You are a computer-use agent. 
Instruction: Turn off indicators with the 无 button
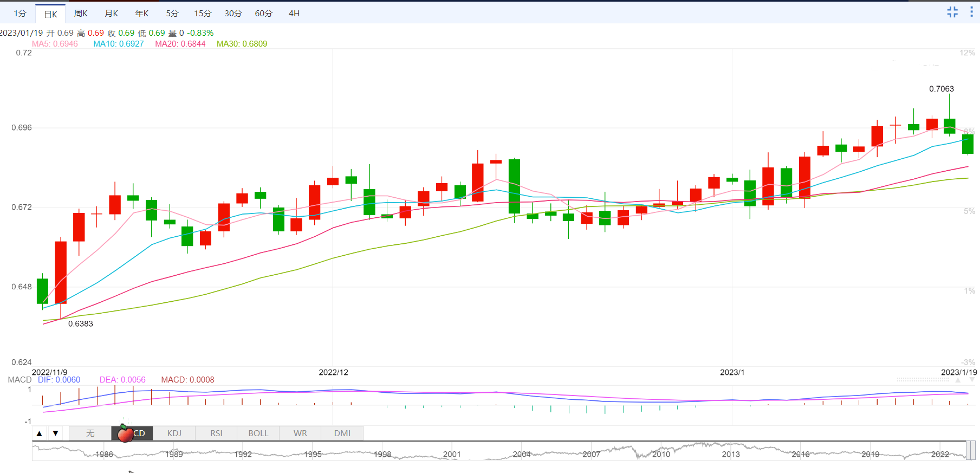[90, 433]
